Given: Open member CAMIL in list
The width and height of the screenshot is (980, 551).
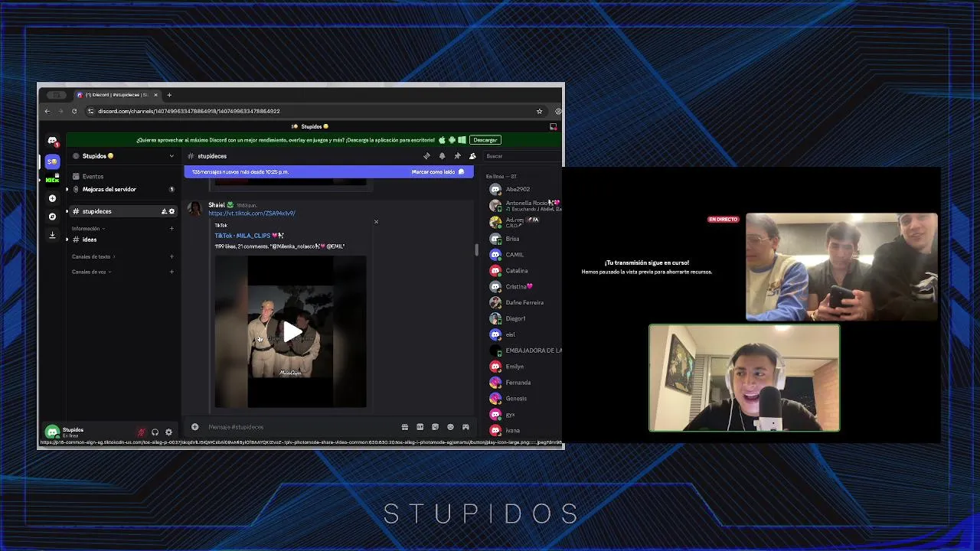Looking at the screenshot, I should 524,255.
